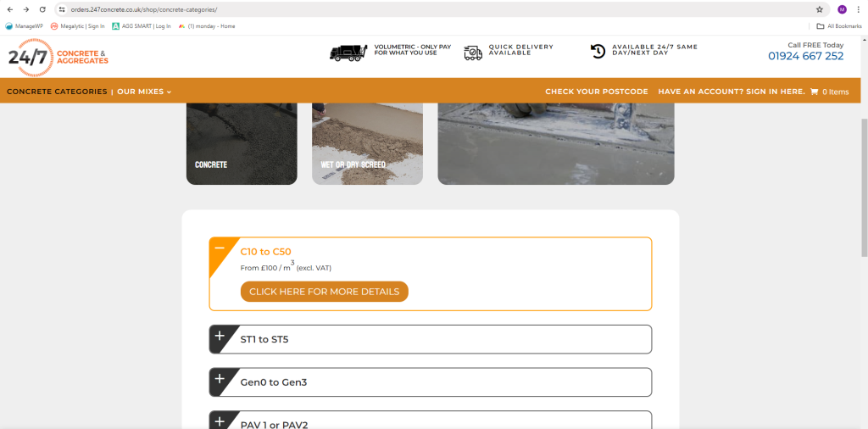The image size is (868, 429).
Task: Click the quick delivery van icon
Action: click(x=473, y=53)
